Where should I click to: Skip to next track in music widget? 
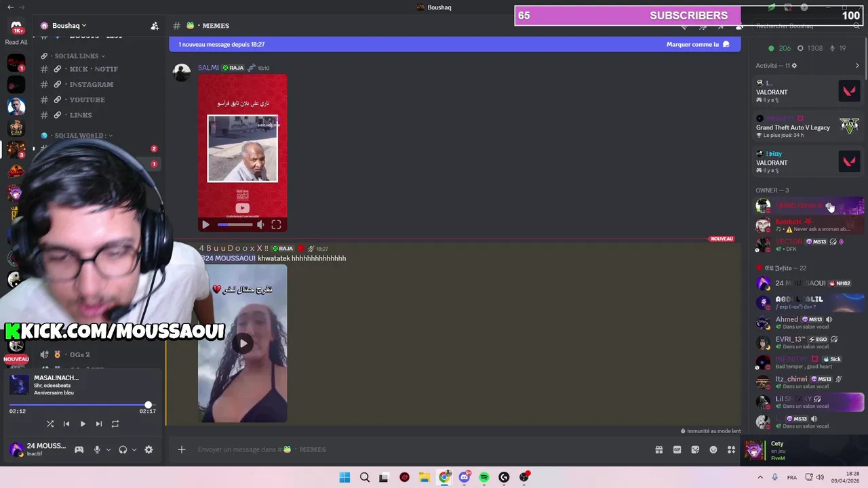point(99,424)
